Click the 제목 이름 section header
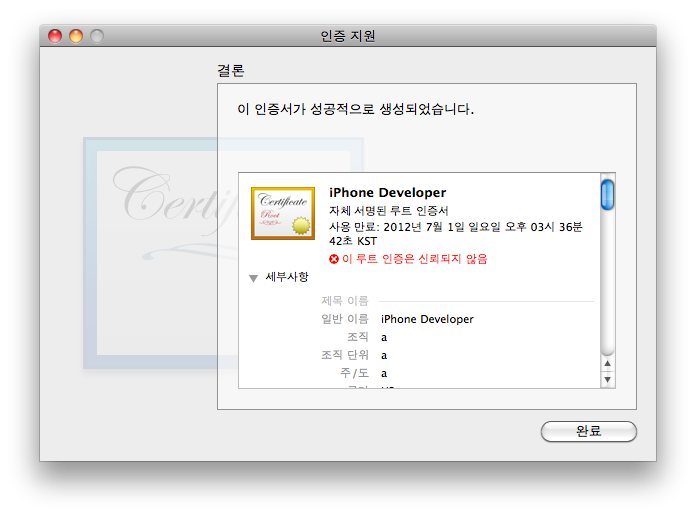 345,301
